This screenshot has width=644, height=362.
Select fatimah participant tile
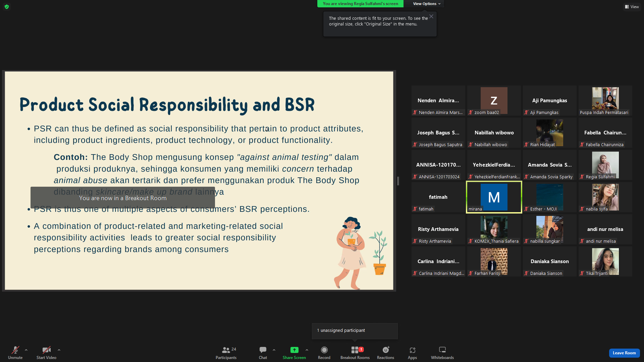click(x=438, y=197)
